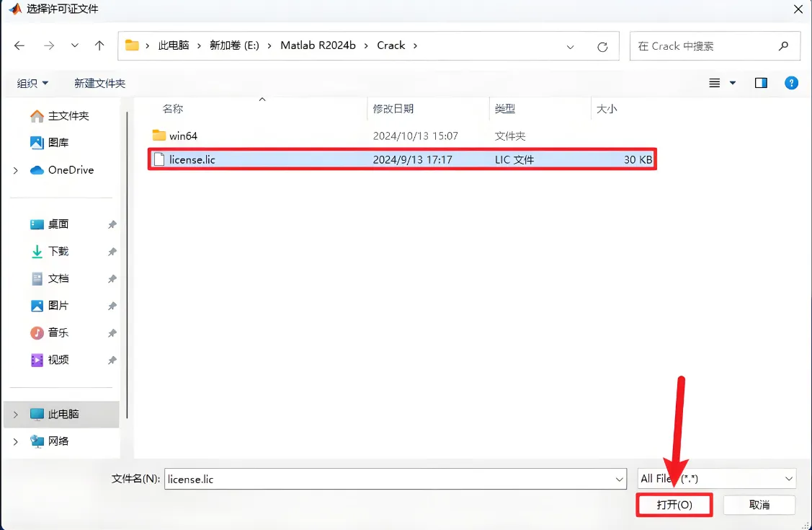Click the forward navigation arrow
Viewport: 812px width, 530px height.
[49, 45]
